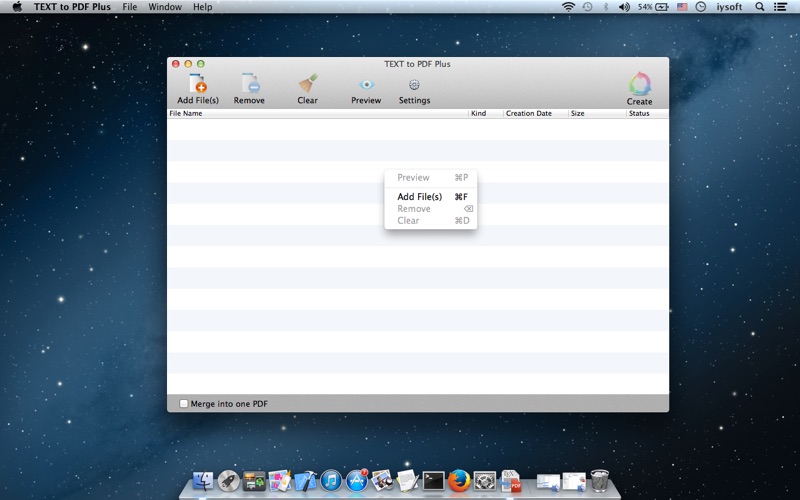
Task: Click the clock icon in menu bar
Action: click(x=701, y=7)
